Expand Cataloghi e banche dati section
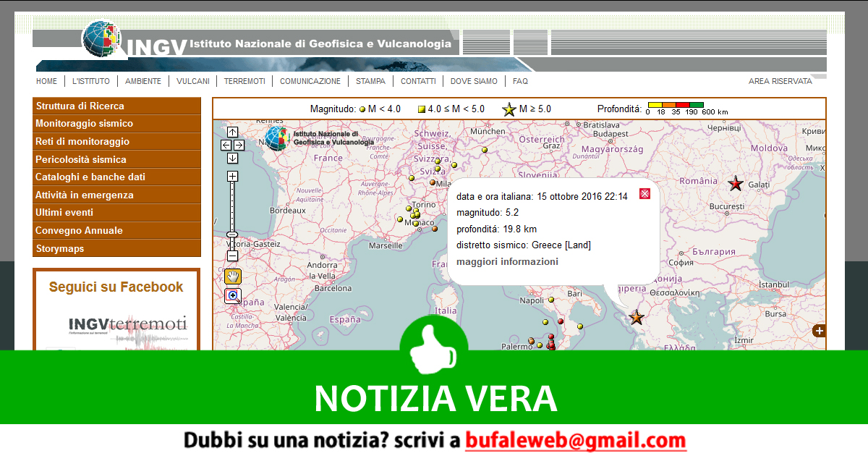The image size is (868, 456). click(x=116, y=177)
